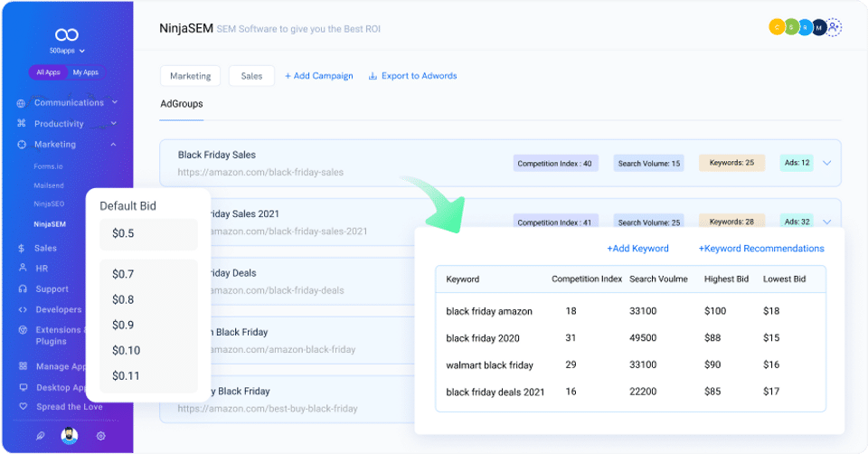Click the export download icon
Image resolution: width=868 pixels, height=454 pixels.
[x=373, y=76]
